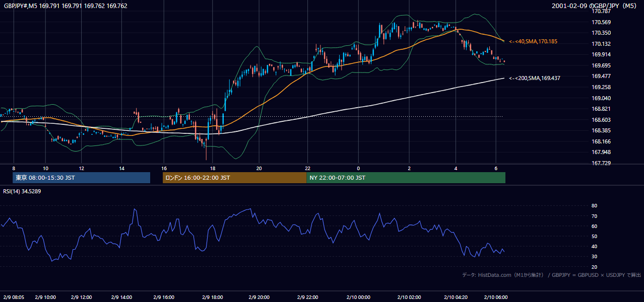Click the RSI 30 level label
Image resolution: width=644 pixels, height=302 pixels.
pyautogui.click(x=595, y=257)
